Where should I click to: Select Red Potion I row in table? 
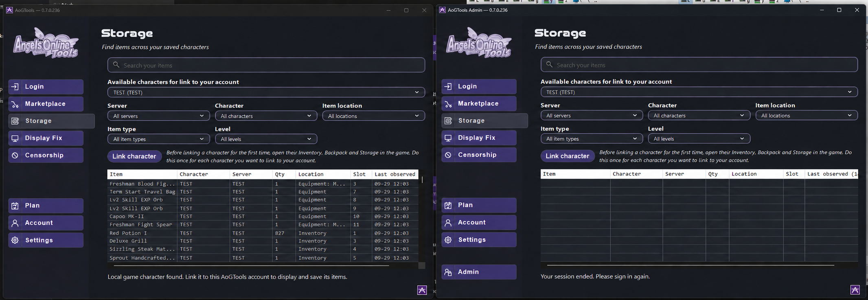[x=263, y=233]
